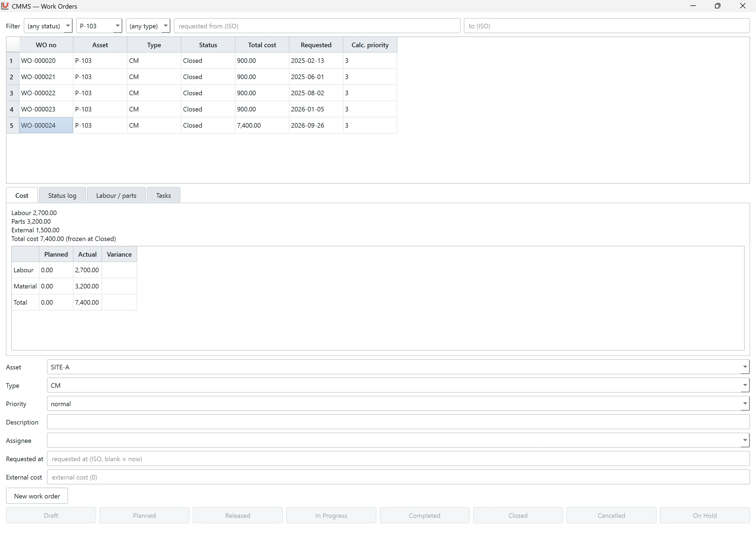Click the Requested at input field

click(x=398, y=459)
